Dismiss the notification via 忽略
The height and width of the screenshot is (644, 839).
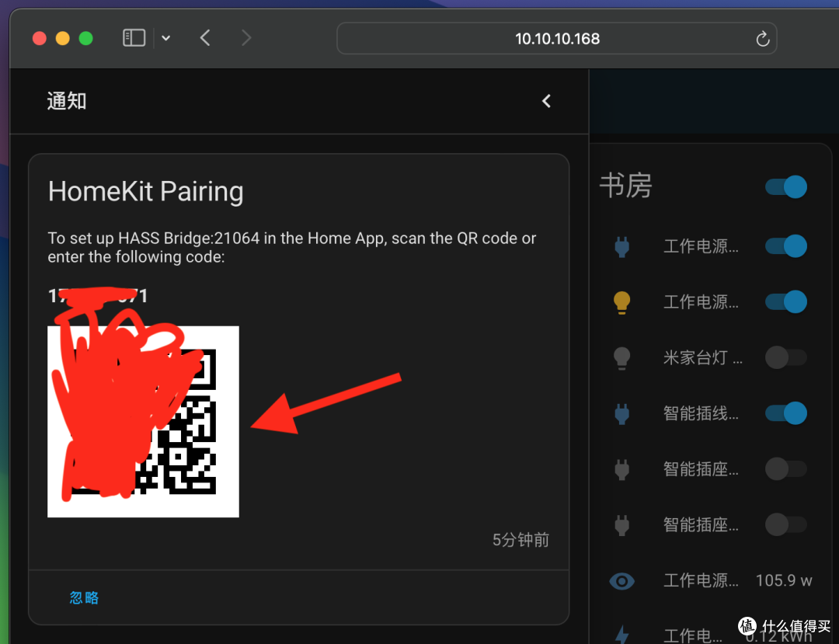coord(84,597)
